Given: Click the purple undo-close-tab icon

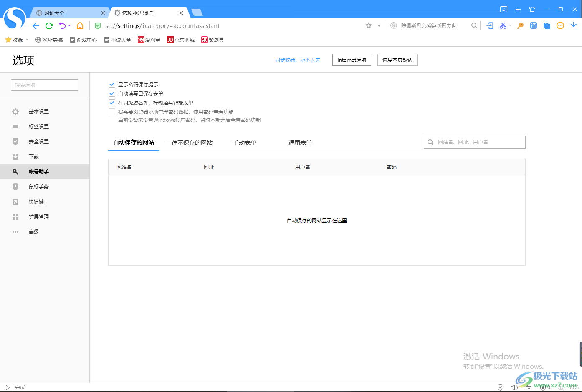Looking at the screenshot, I should (x=62, y=26).
